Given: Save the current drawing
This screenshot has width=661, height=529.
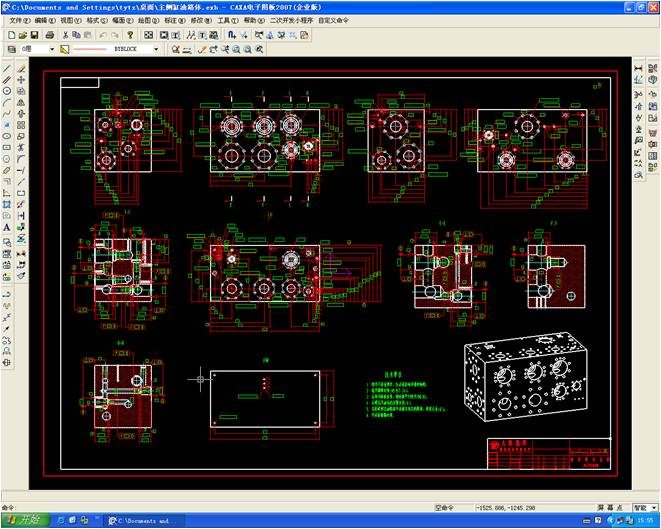Looking at the screenshot, I should [x=34, y=35].
